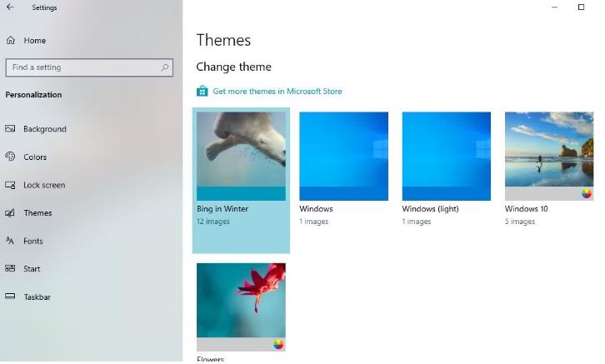Open Get more themes in Microsoft Store link
Screen dimensions: 605x364
click(x=277, y=92)
